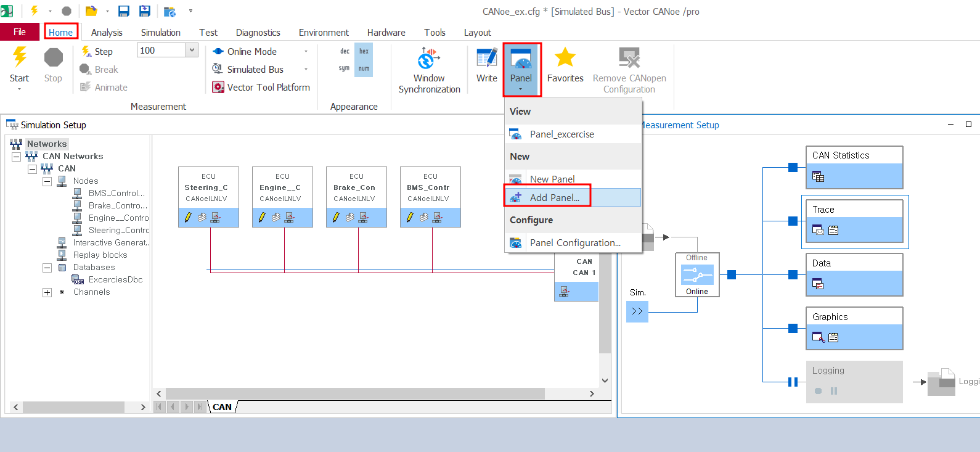The width and height of the screenshot is (980, 452).
Task: Open the Write window
Action: click(486, 65)
